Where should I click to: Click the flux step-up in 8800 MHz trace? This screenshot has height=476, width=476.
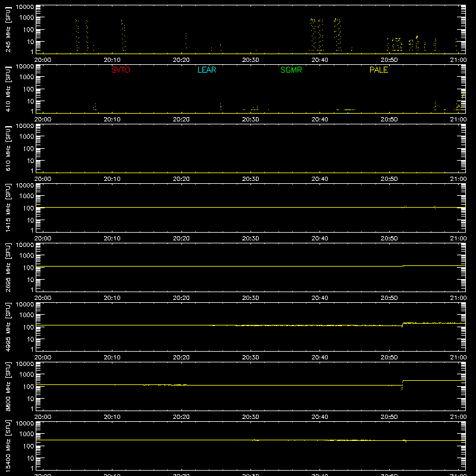click(403, 384)
